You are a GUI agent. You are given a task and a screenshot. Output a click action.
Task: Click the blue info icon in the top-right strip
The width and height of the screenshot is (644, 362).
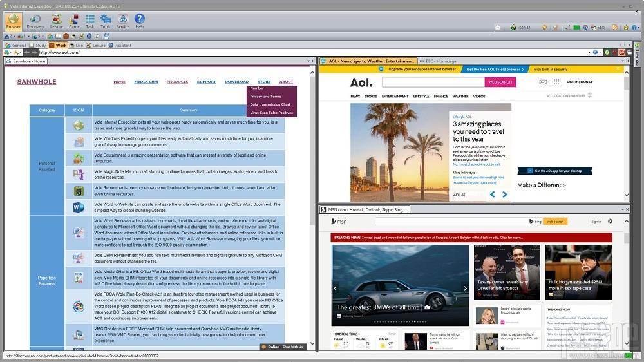click(x=634, y=28)
